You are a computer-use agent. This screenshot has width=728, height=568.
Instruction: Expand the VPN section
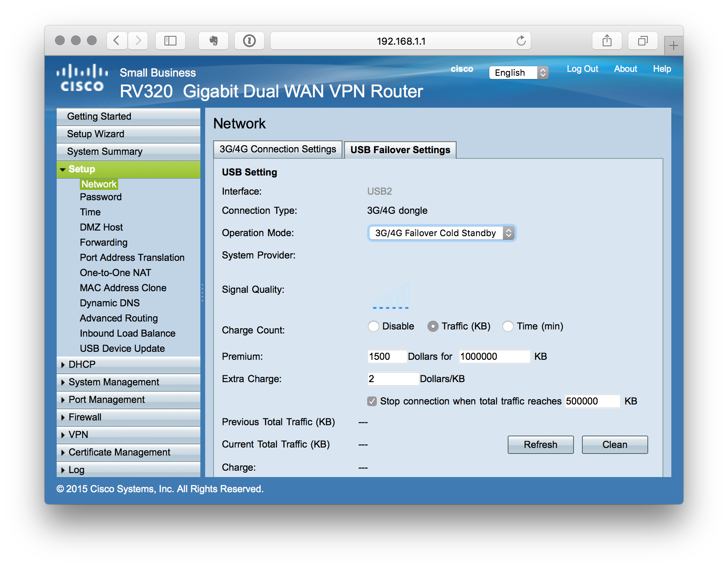pyautogui.click(x=129, y=435)
